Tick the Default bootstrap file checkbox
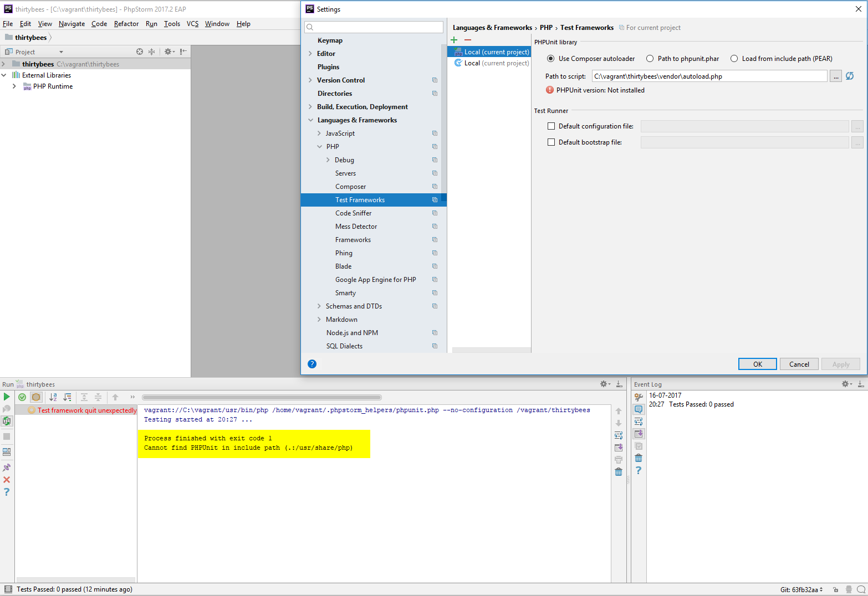Screen dimensions: 868x596 [x=551, y=142]
